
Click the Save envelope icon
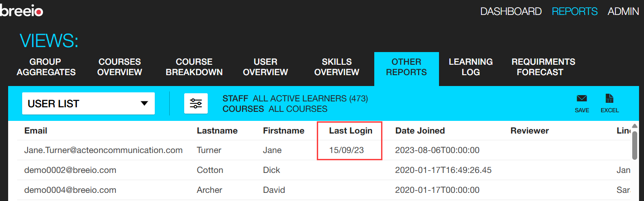[582, 99]
